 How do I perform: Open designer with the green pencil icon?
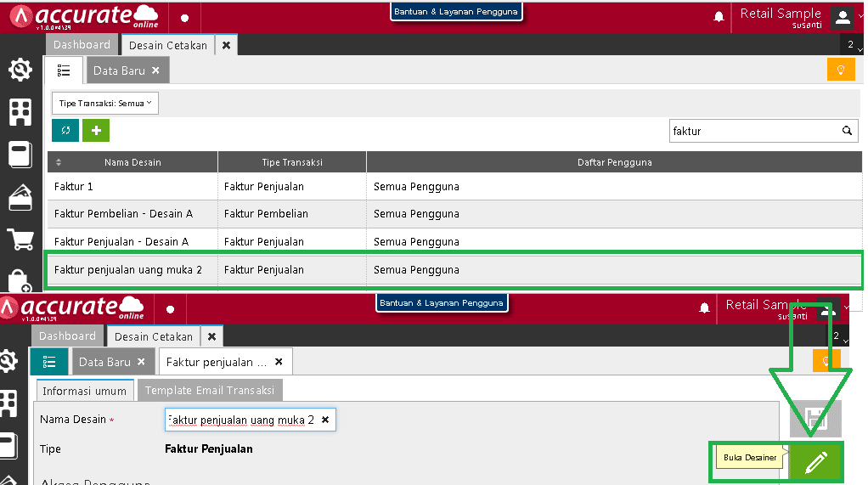tap(815, 462)
